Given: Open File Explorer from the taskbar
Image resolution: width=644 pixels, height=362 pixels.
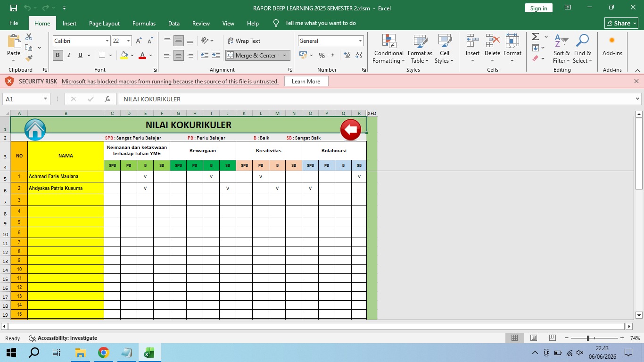Looking at the screenshot, I should pos(80,353).
